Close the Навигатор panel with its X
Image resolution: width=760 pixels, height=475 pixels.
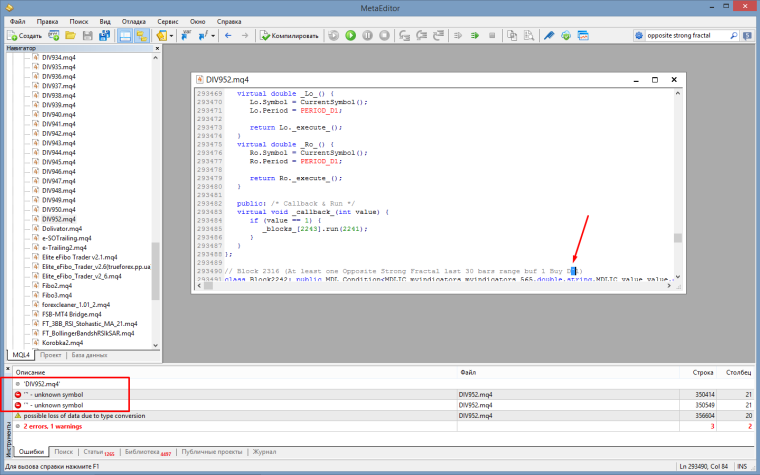157,48
